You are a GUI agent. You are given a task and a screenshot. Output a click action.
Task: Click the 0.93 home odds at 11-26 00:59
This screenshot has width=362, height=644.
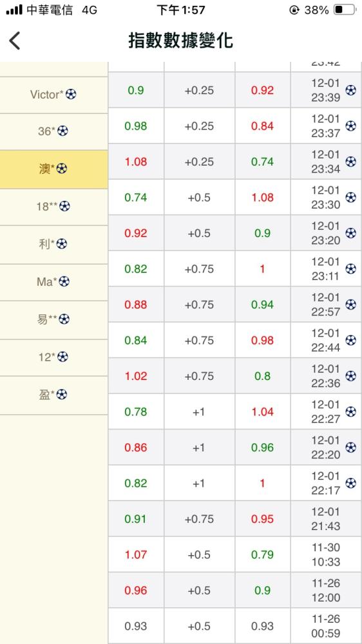coord(136,626)
